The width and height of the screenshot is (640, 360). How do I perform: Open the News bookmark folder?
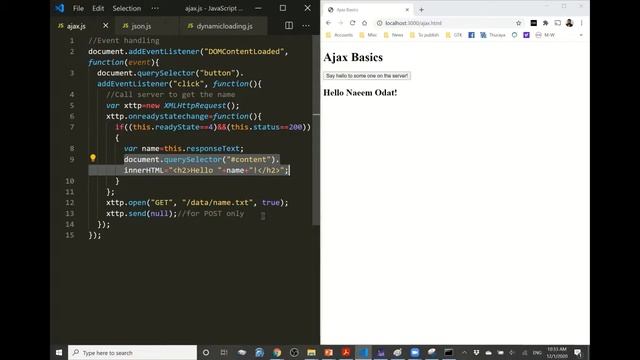click(393, 35)
